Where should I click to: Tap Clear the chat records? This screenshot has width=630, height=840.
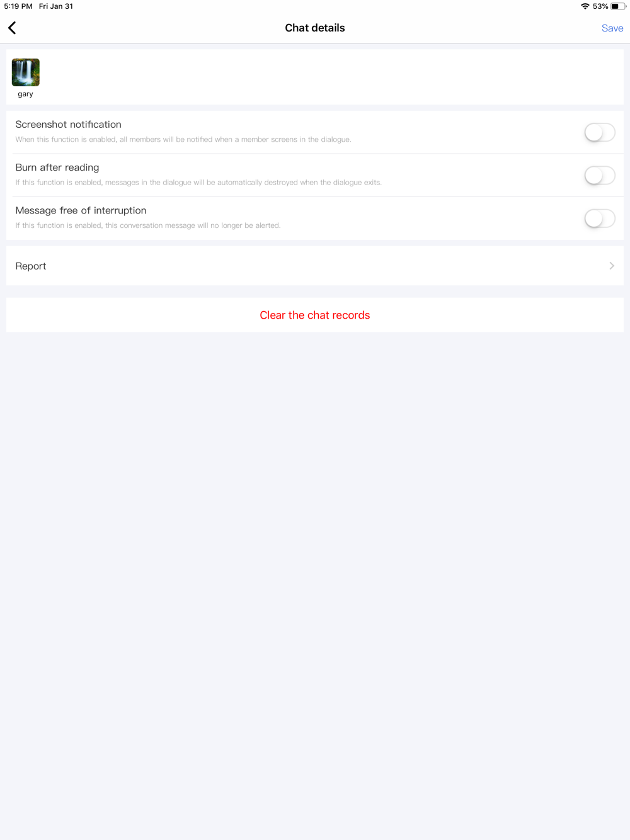pos(315,315)
